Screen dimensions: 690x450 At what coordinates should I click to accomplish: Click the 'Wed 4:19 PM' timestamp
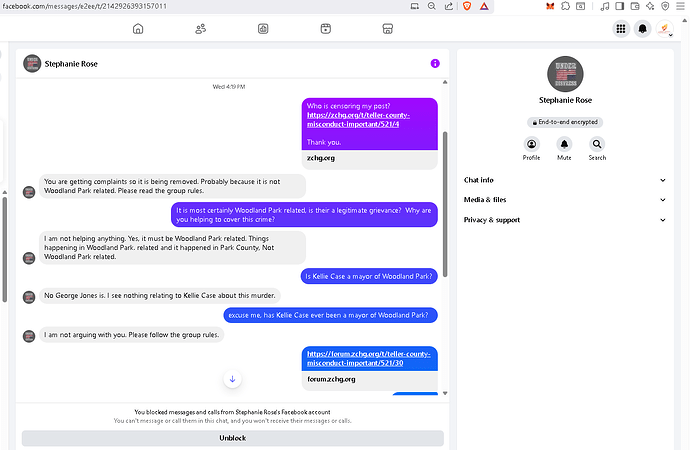[x=229, y=87]
